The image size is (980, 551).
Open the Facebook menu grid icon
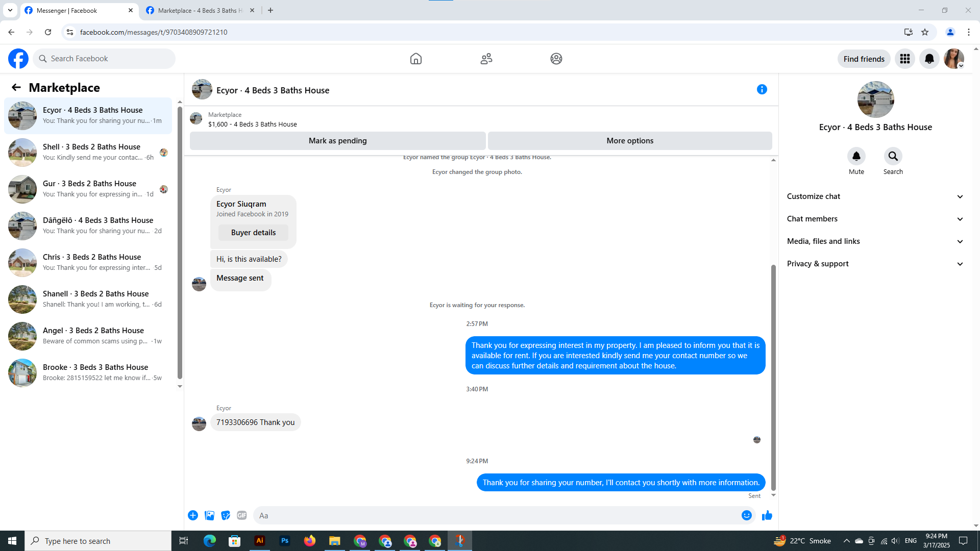coord(905,59)
